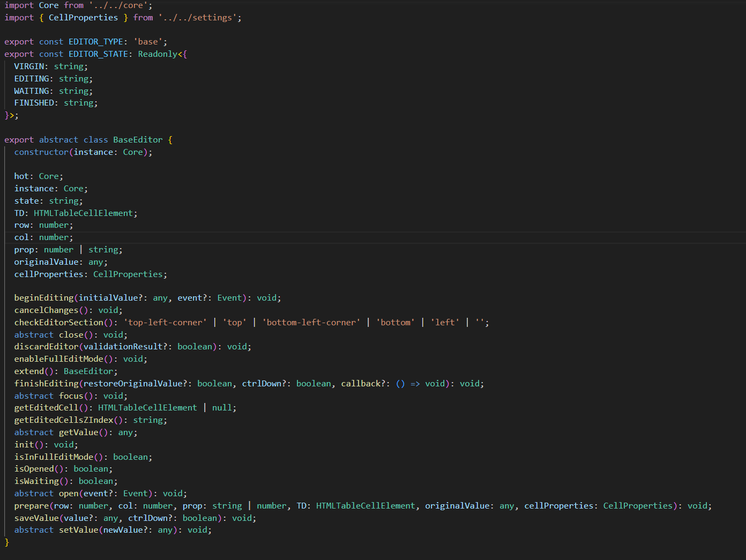The image size is (746, 560).
Task: Click the FINISHED property name
Action: click(34, 103)
